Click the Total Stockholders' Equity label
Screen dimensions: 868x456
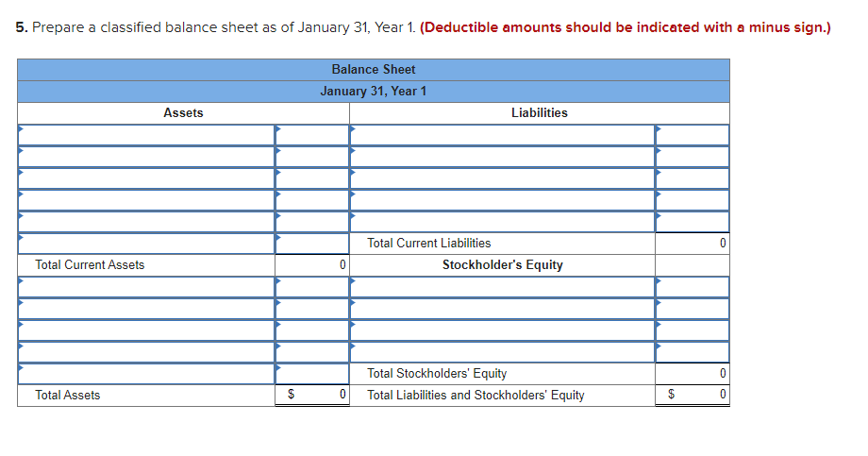pos(437,374)
